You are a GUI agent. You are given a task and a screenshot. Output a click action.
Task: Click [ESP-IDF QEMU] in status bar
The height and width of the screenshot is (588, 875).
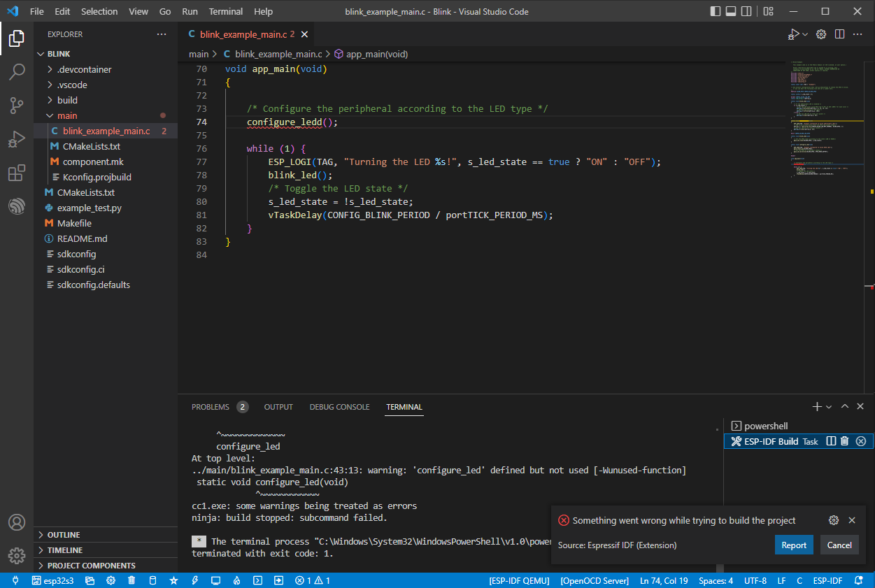[x=520, y=580]
